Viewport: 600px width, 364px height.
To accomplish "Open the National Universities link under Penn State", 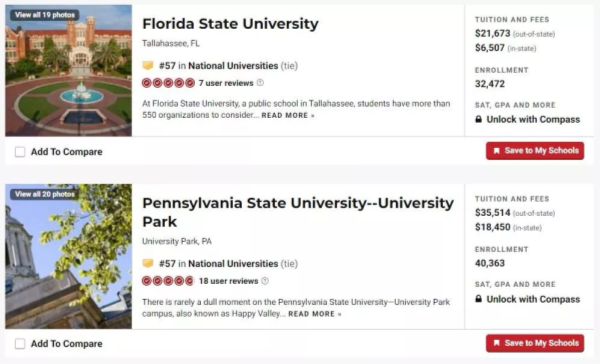I will point(233,264).
